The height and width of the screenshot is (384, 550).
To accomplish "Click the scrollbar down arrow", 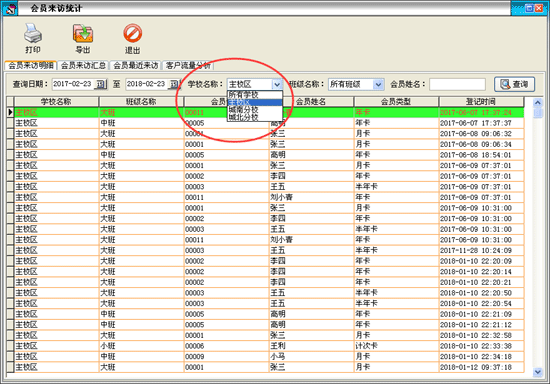I will point(537,372).
